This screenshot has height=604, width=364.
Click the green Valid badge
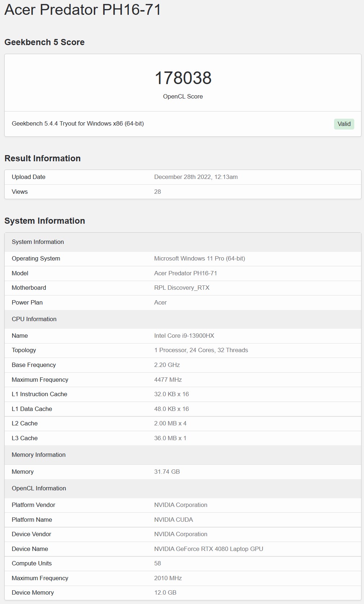[344, 124]
